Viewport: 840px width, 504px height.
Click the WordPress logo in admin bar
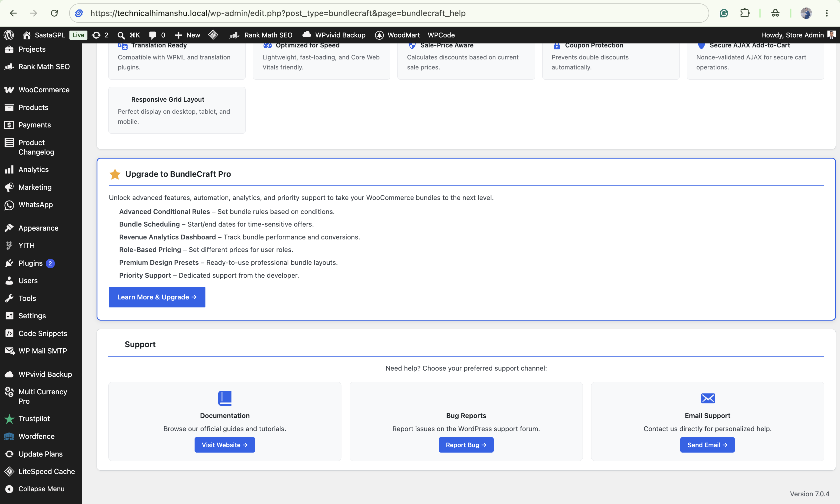[x=9, y=35]
